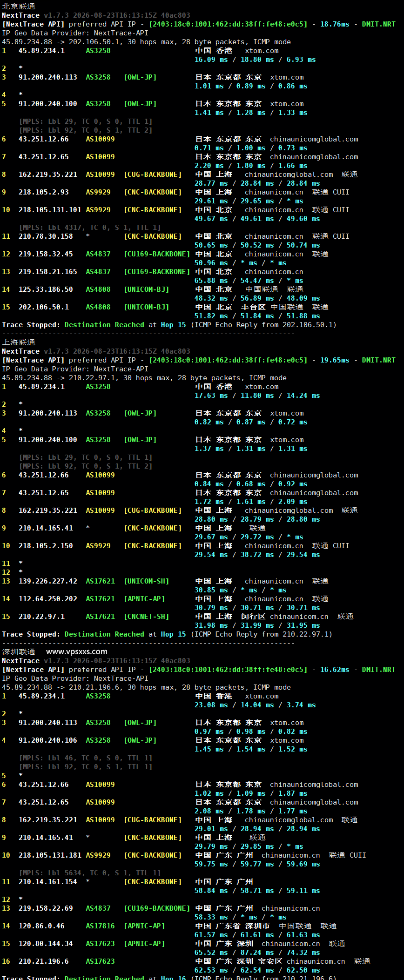Click the MPLS Lbl 4317 line
The width and height of the screenshot is (404, 980).
click(x=90, y=228)
